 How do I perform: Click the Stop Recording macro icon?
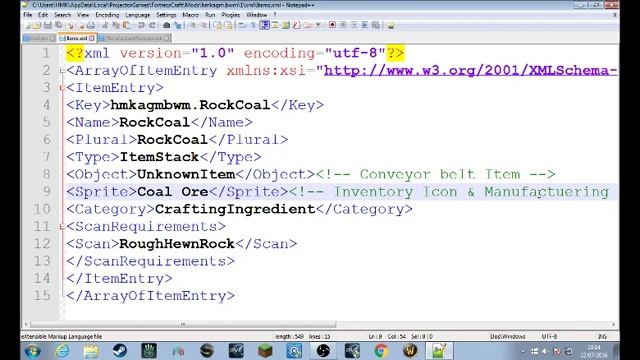[x=343, y=25]
